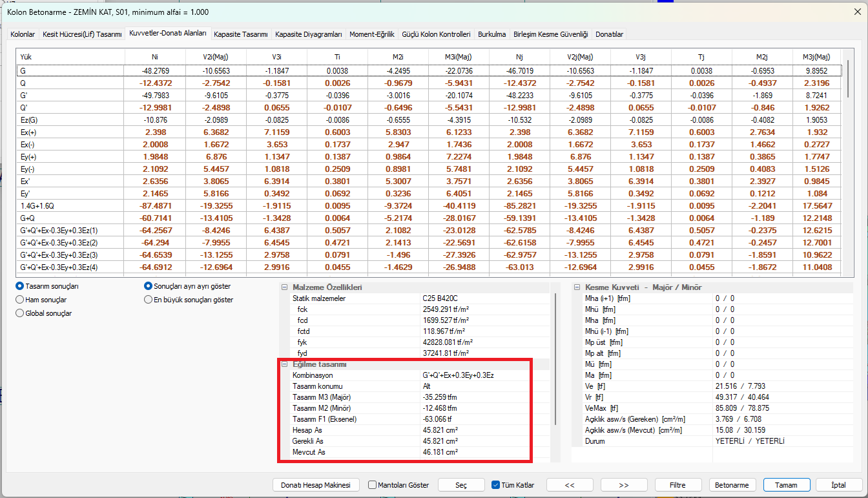
Task: Click the Mevcut As value 46.181 cm²
Action: (x=440, y=452)
